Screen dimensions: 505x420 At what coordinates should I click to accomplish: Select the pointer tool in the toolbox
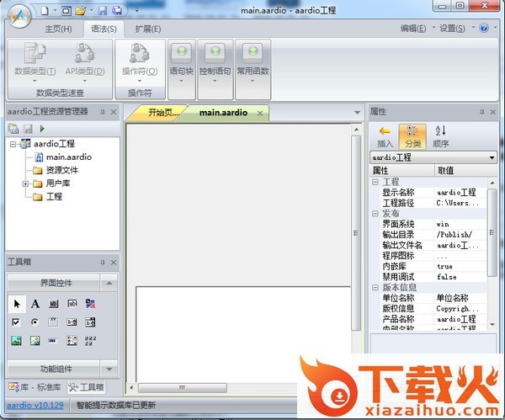[16, 304]
